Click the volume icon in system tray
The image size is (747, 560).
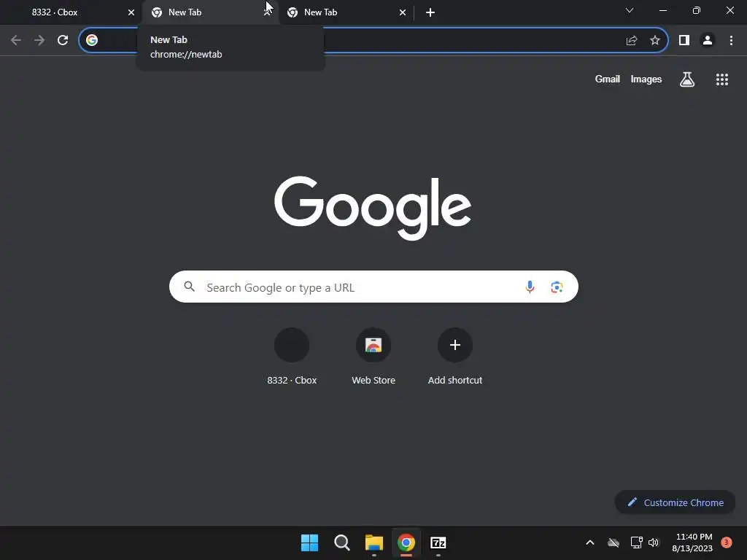click(654, 542)
